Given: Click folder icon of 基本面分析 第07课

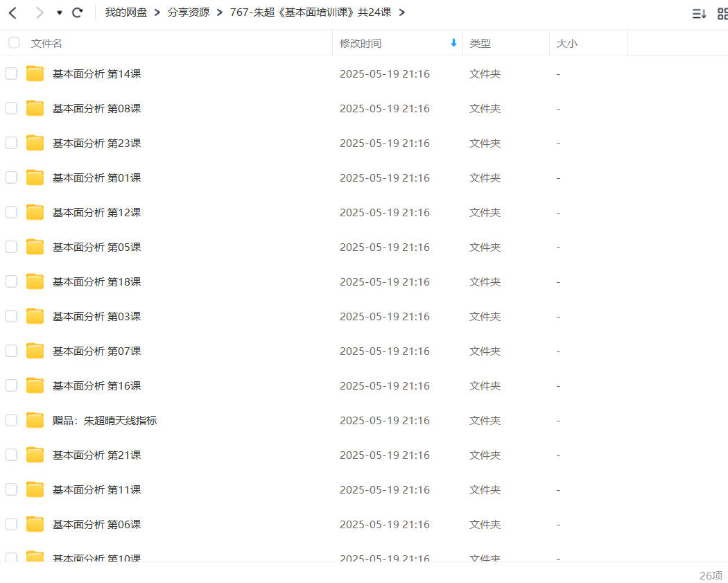Looking at the screenshot, I should [x=35, y=351].
